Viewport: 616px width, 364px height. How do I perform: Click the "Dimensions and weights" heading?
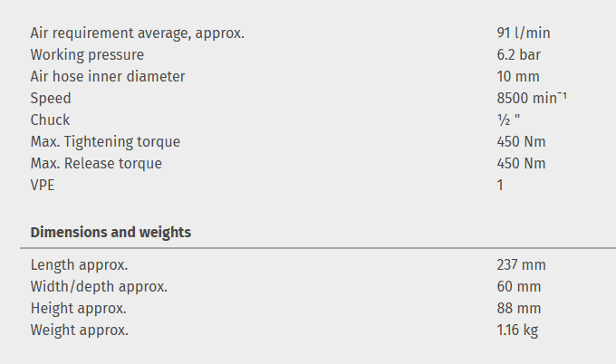click(111, 233)
